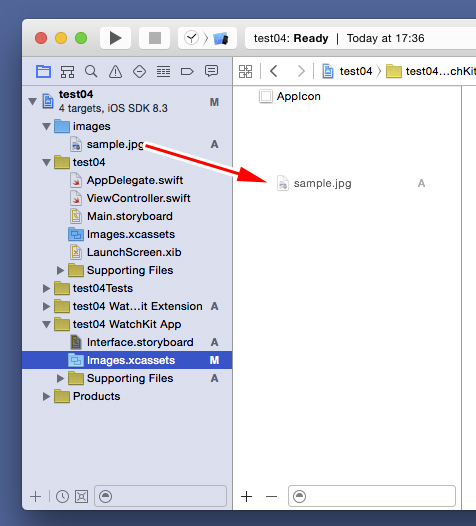Open the Issue navigator warning icon
The width and height of the screenshot is (476, 526).
pos(115,71)
